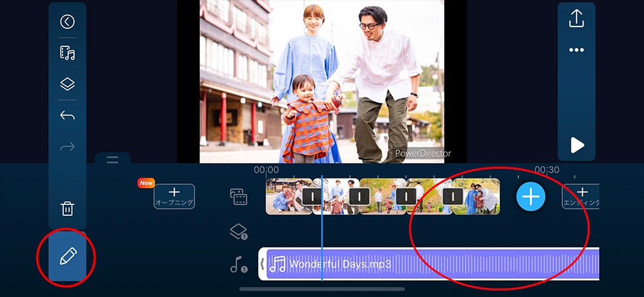Open the transition between third and fourth clips
Image resolution: width=644 pixels, height=297 pixels.
406,196
